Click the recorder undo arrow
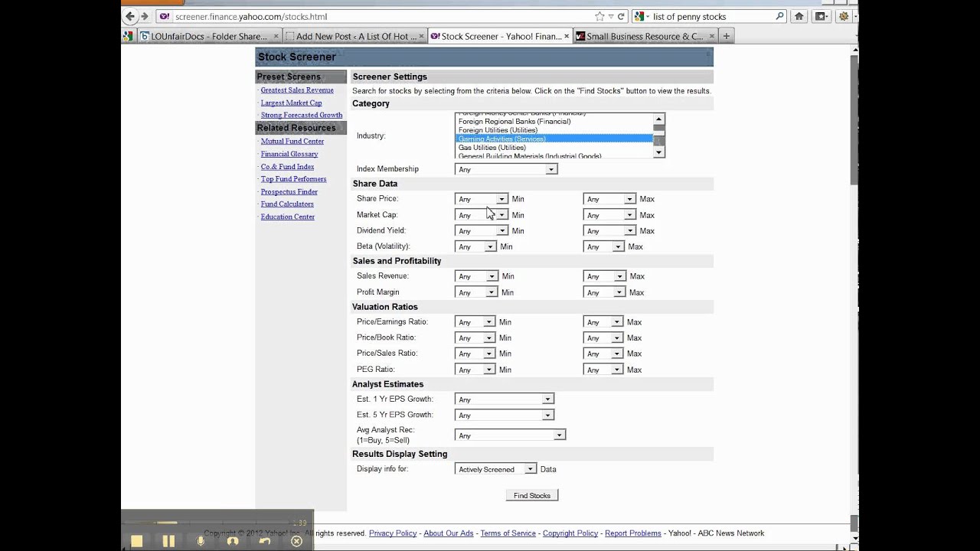Viewport: 980px width, 551px height. pyautogui.click(x=265, y=541)
